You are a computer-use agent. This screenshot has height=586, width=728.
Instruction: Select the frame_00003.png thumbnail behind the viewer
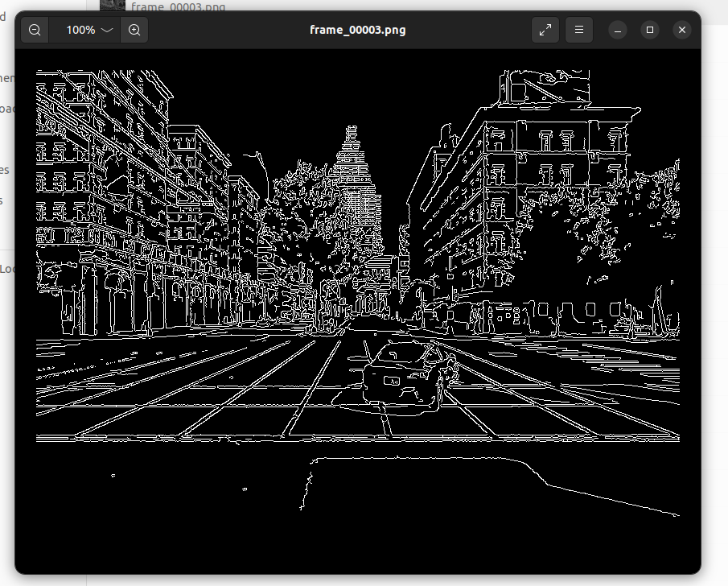pyautogui.click(x=113, y=5)
